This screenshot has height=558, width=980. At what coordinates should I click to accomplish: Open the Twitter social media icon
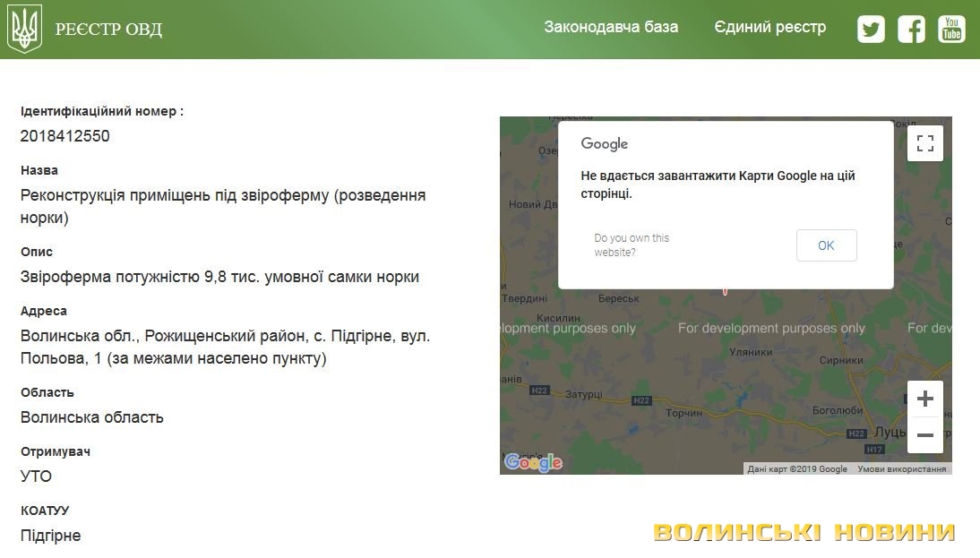pyautogui.click(x=870, y=29)
